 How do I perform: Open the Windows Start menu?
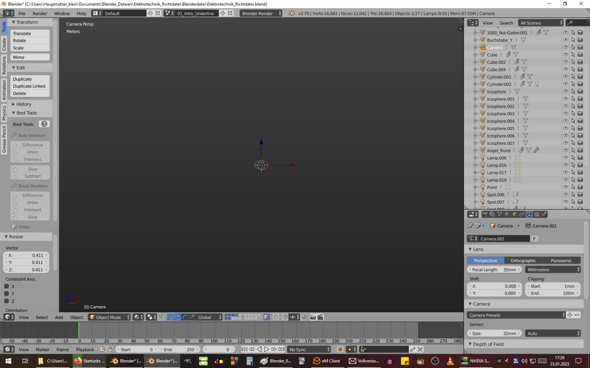point(8,361)
